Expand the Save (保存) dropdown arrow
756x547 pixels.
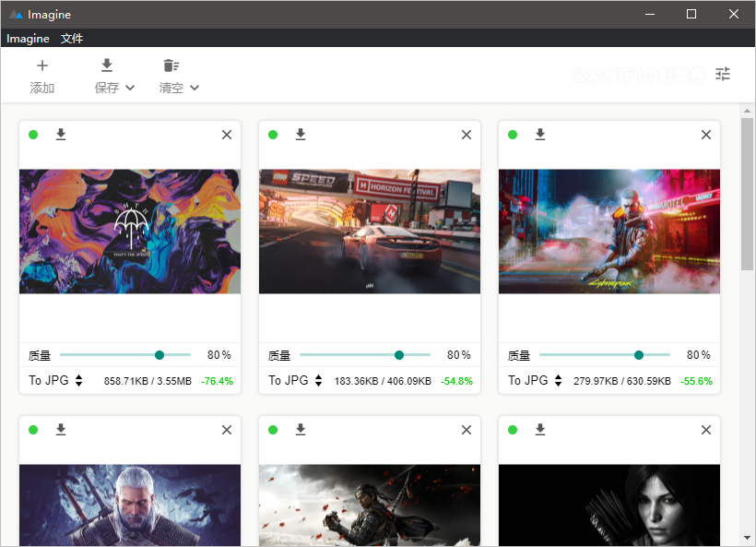pos(130,89)
